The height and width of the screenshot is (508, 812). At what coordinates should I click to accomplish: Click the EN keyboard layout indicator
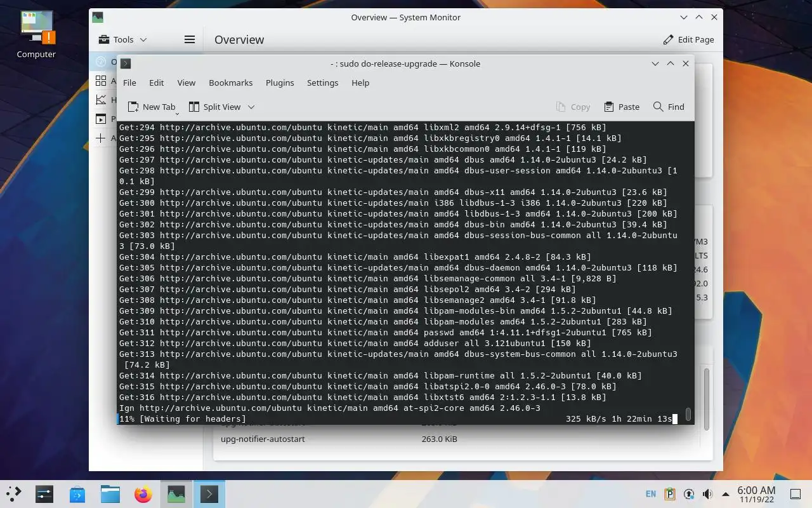click(x=651, y=493)
